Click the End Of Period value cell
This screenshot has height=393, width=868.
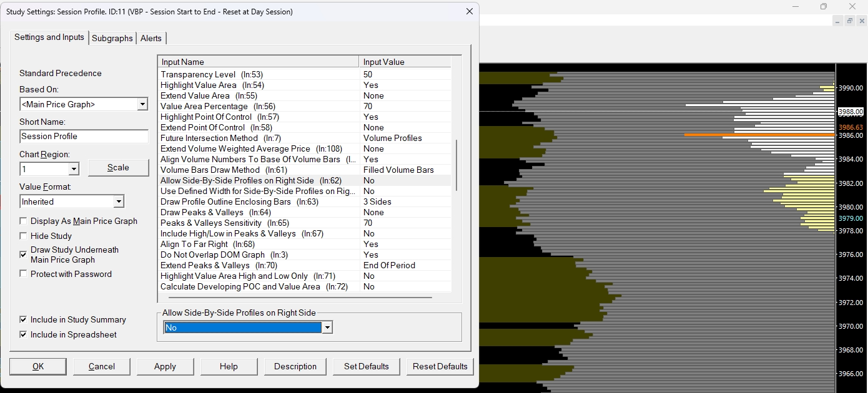[405, 265]
